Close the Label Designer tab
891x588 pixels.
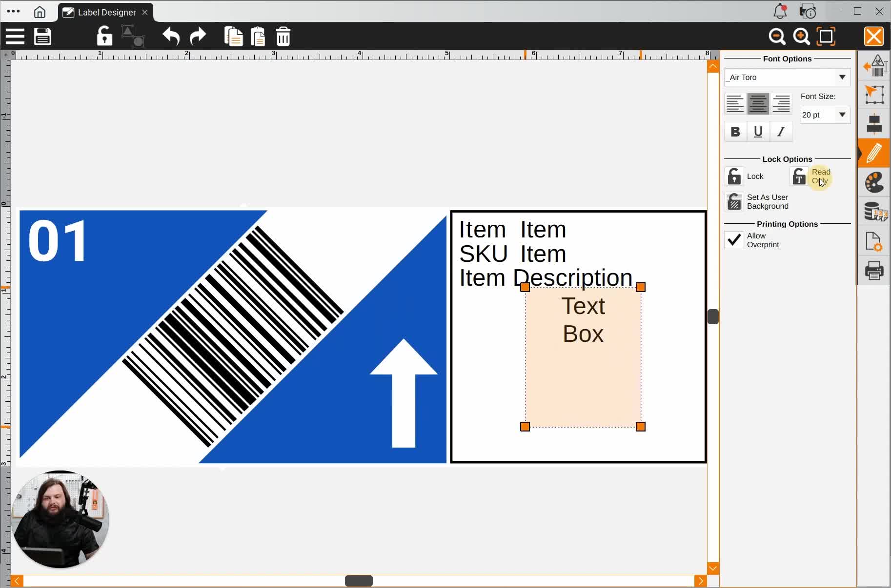point(145,12)
